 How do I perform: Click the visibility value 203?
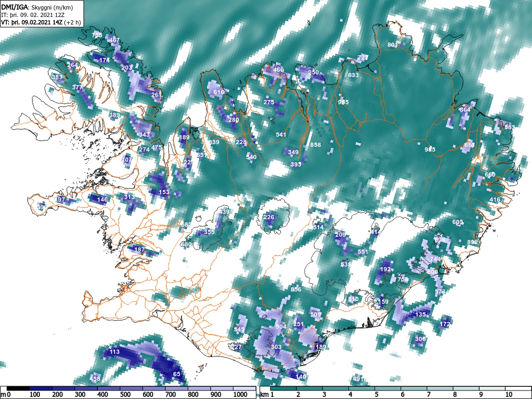click(127, 68)
